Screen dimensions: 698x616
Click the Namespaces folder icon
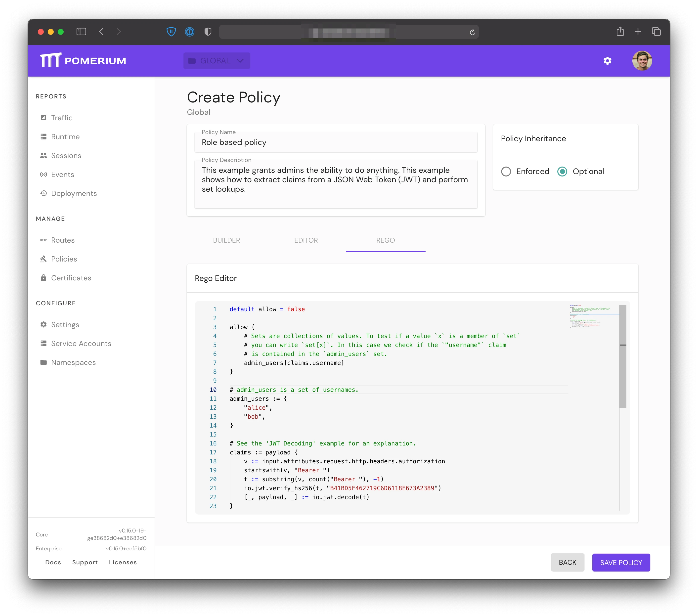point(43,362)
